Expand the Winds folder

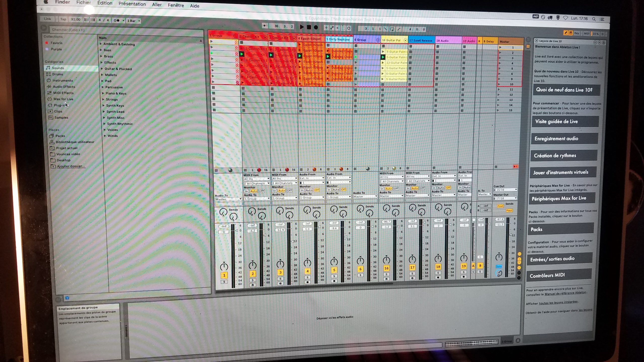click(x=105, y=135)
